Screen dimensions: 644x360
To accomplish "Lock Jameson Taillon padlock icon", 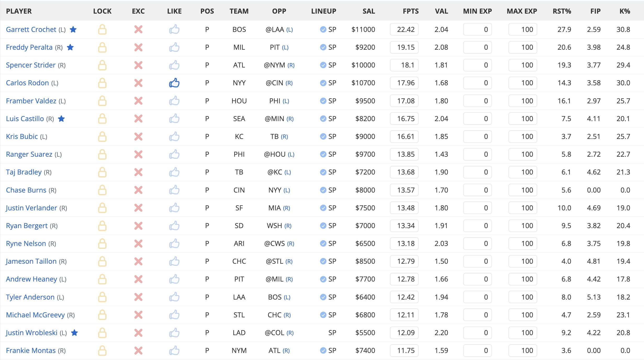I will coord(102,261).
